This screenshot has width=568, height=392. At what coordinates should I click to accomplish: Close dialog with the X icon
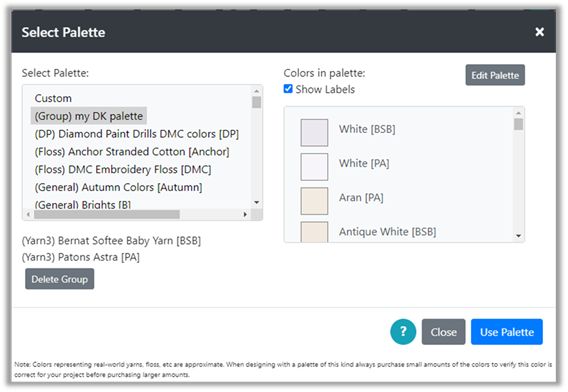click(539, 32)
